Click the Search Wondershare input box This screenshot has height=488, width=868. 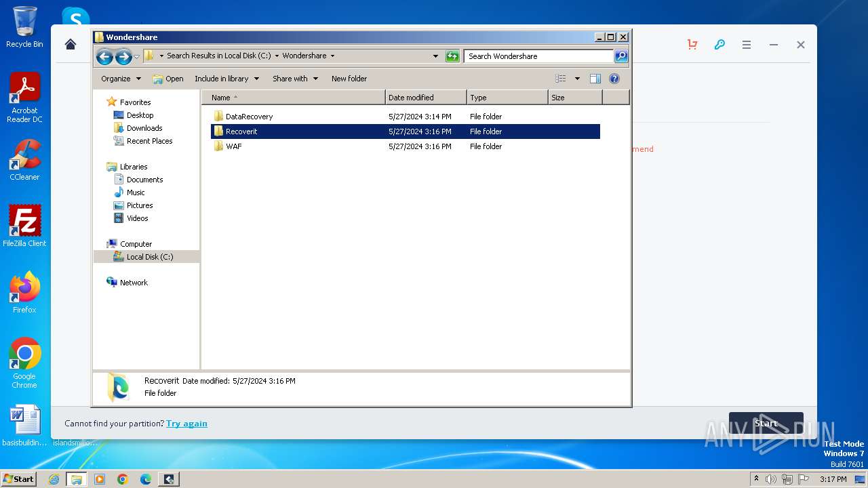pos(539,56)
